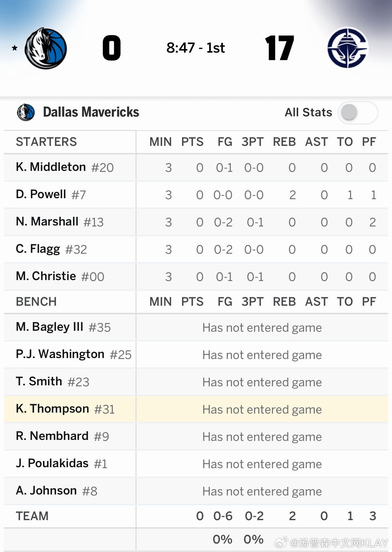Image resolution: width=392 pixels, height=552 pixels.
Task: Tap the Dallas Mavericks team heading
Action: (91, 112)
